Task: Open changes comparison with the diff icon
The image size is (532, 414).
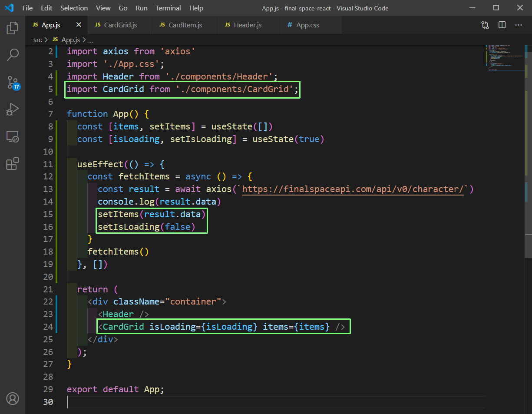Action: pyautogui.click(x=485, y=25)
